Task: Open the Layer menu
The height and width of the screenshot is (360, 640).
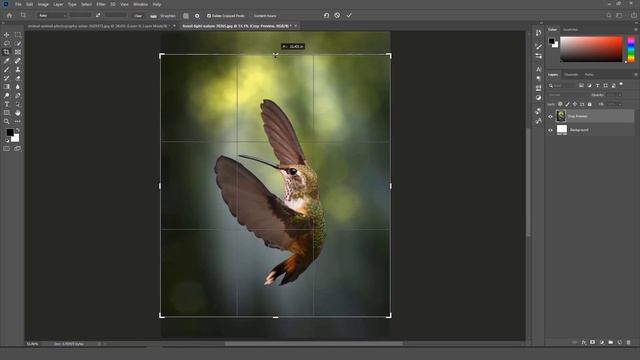Action: point(58,4)
